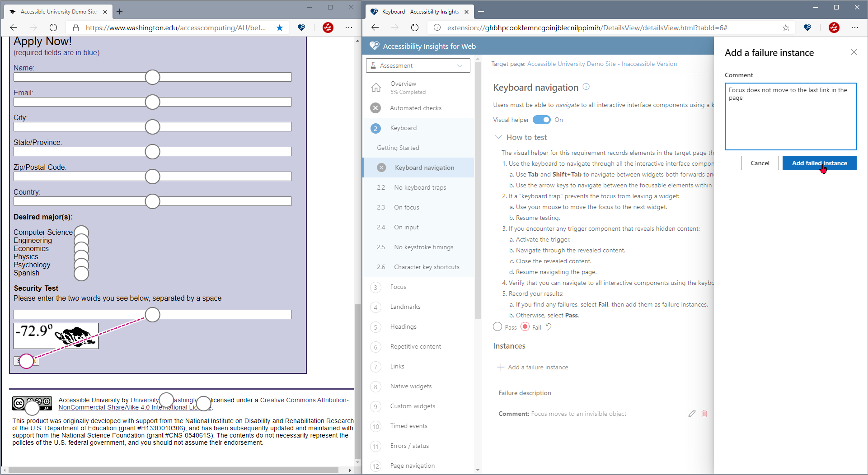
Task: Close the Accessible University Demo Site tab
Action: point(105,12)
